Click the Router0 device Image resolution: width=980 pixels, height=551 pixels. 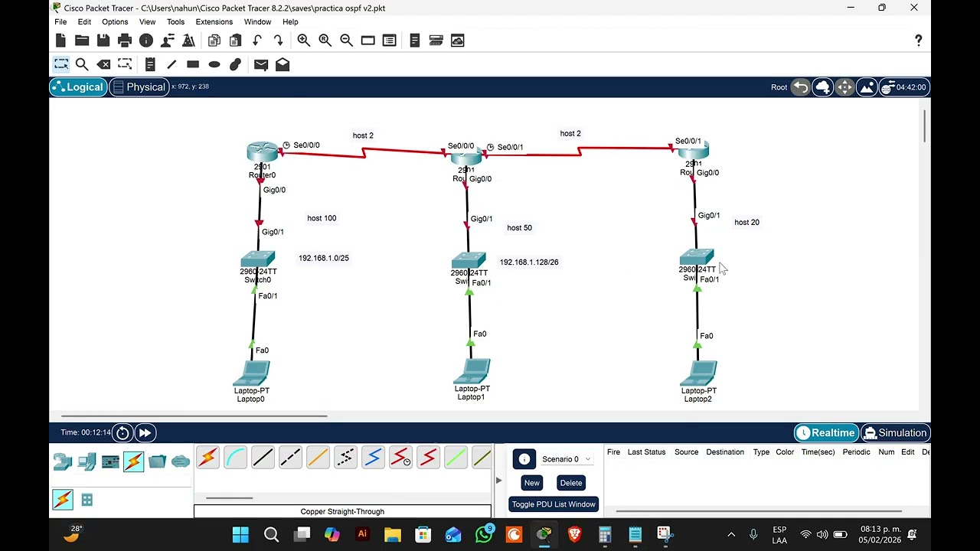pos(263,152)
